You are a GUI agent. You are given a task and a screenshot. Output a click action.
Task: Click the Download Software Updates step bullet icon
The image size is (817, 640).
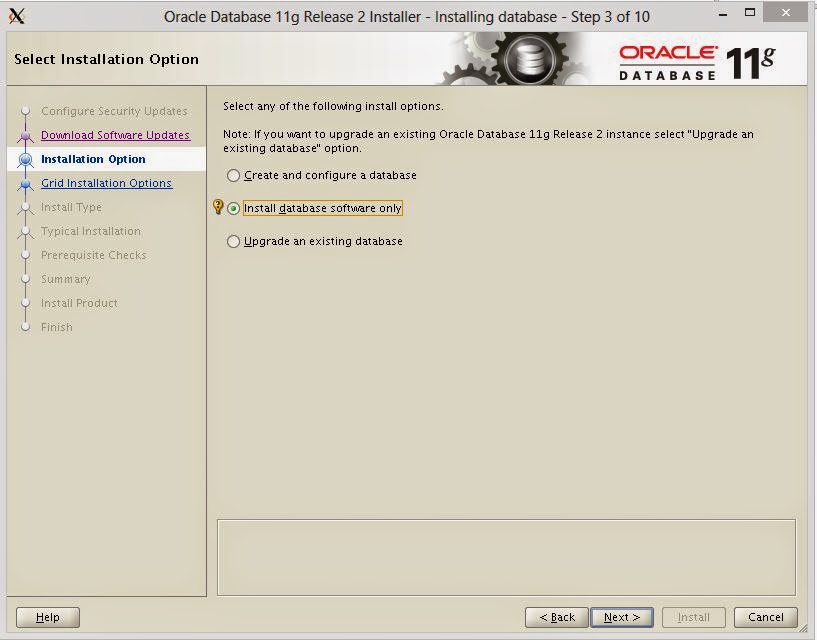pos(25,136)
